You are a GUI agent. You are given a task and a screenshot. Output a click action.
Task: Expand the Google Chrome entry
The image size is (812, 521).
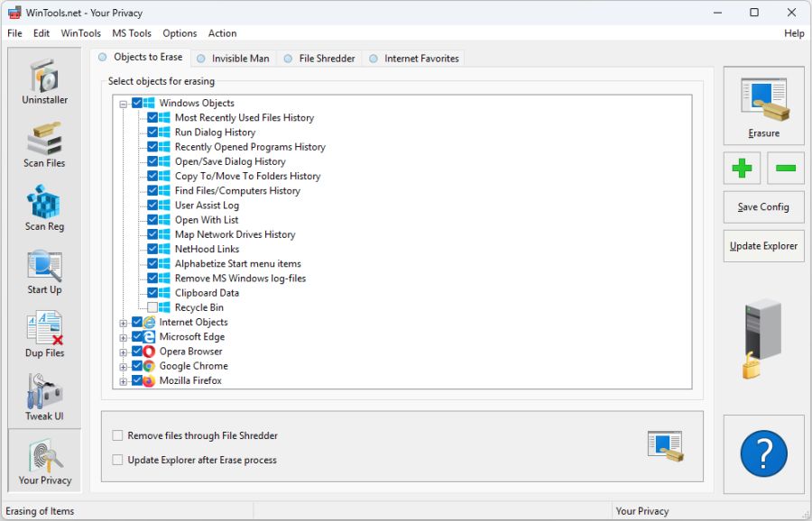124,365
